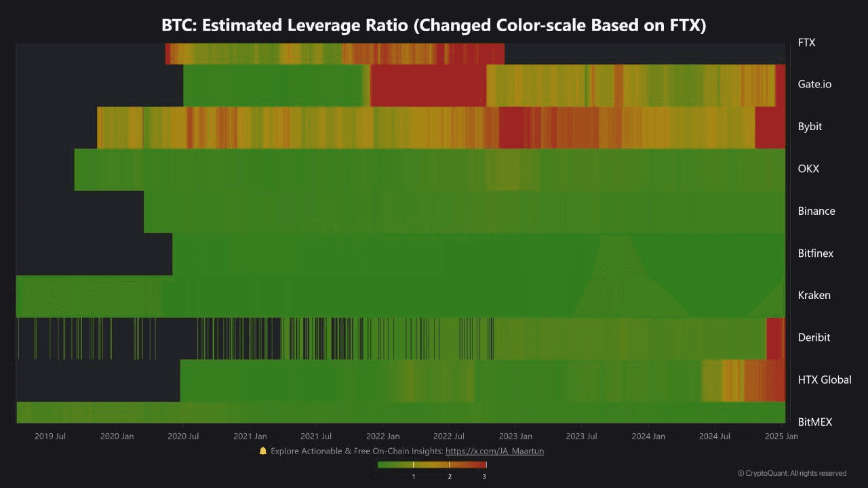The width and height of the screenshot is (868, 488).
Task: Click the 2023 Jul axis label
Action: tap(582, 436)
